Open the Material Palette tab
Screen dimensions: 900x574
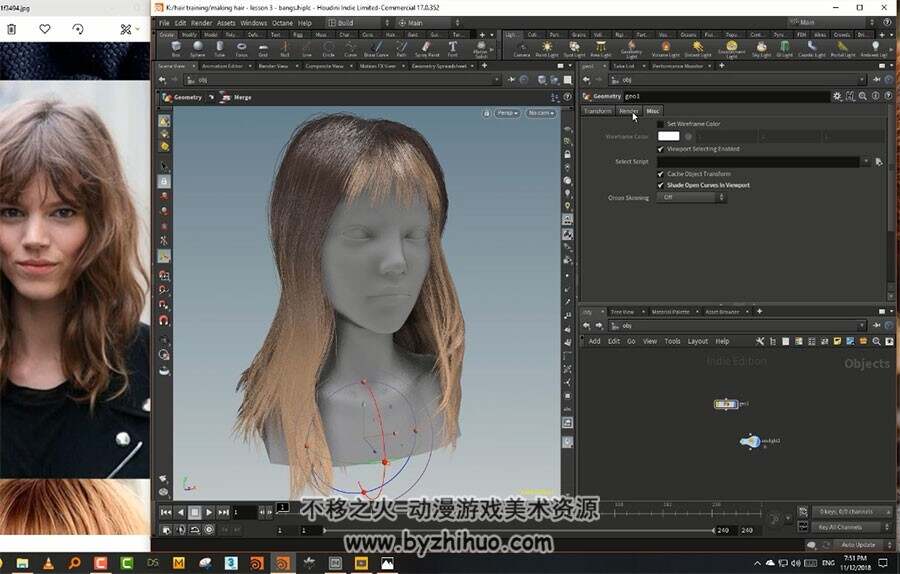click(670, 312)
